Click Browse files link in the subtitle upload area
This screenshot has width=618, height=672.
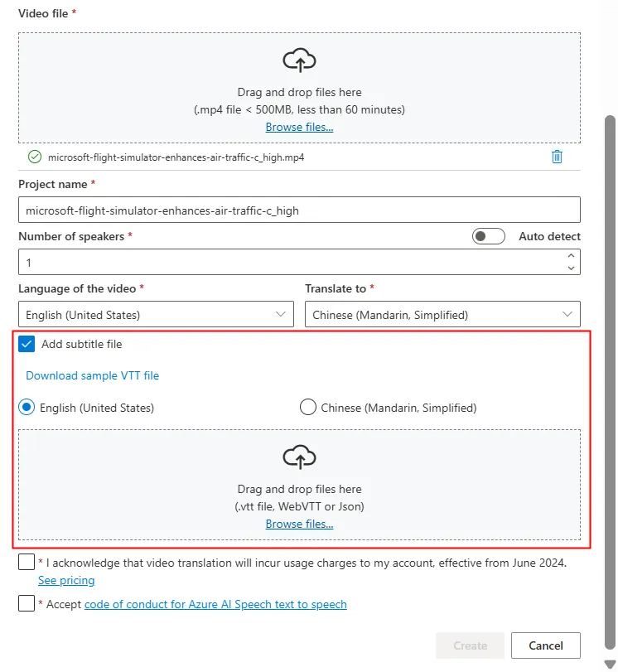click(299, 524)
